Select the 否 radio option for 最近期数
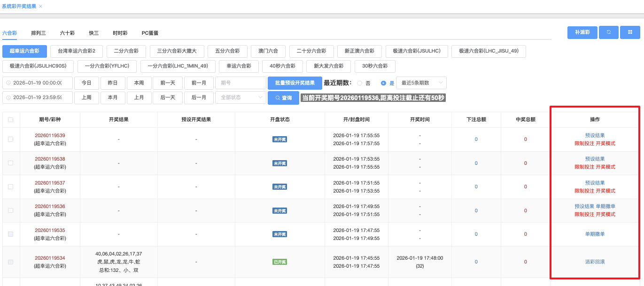Screen dimensions: 644x286 point(360,83)
